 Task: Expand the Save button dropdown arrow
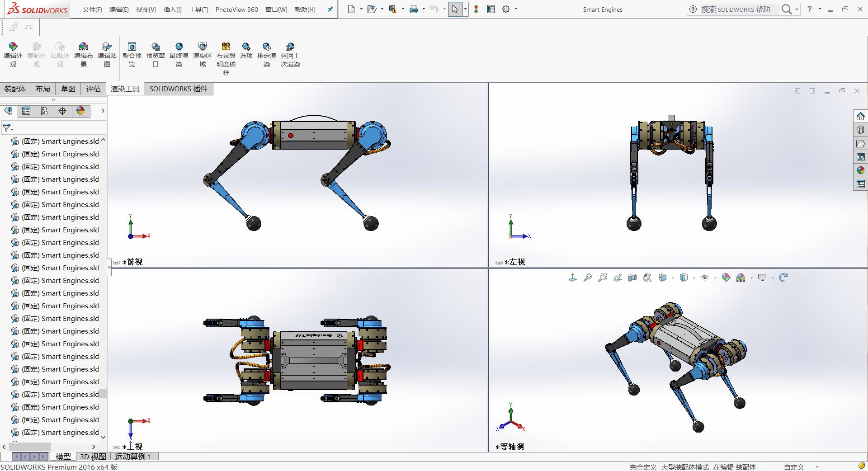tap(402, 9)
